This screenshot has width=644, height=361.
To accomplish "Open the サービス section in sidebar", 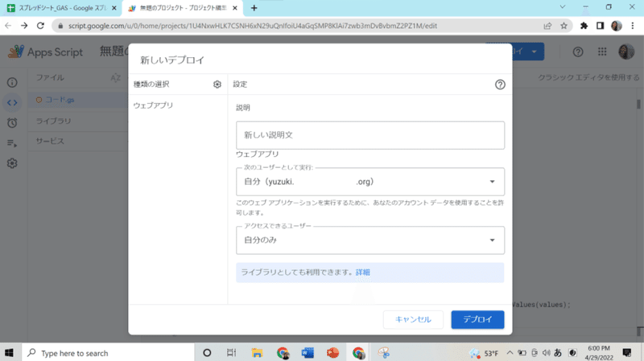I will pos(50,142).
